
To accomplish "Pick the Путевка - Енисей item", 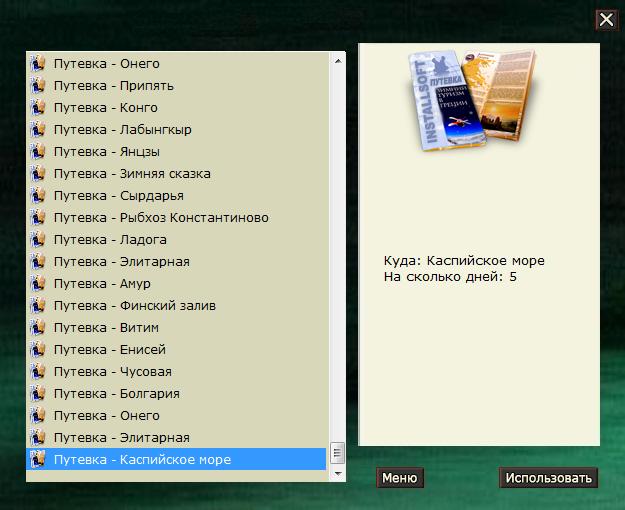I will tap(176, 349).
